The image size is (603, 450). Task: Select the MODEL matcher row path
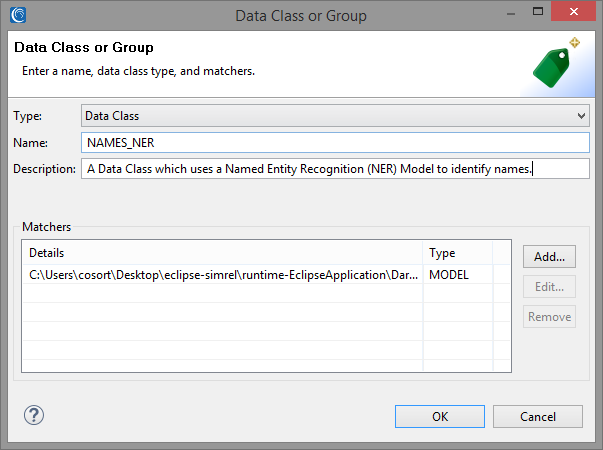(223, 275)
